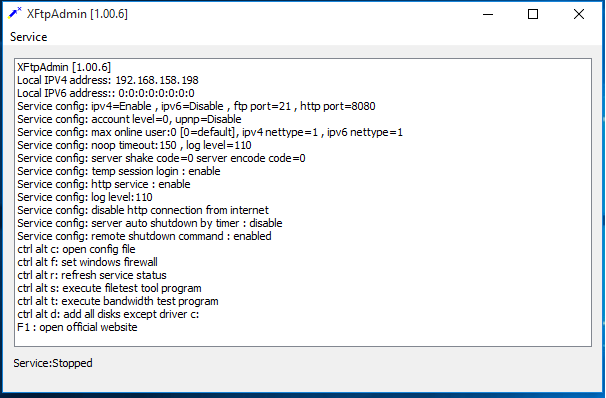Click the F1 open official website line
The width and height of the screenshot is (606, 398).
click(77, 327)
